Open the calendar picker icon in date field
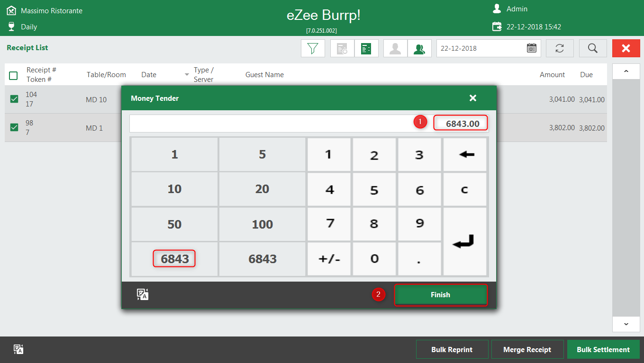 click(x=532, y=48)
